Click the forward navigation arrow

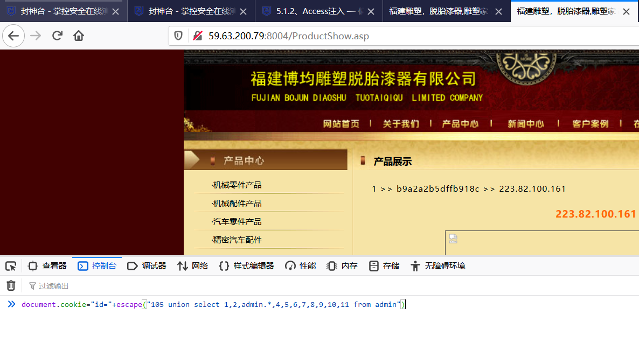[x=36, y=36]
